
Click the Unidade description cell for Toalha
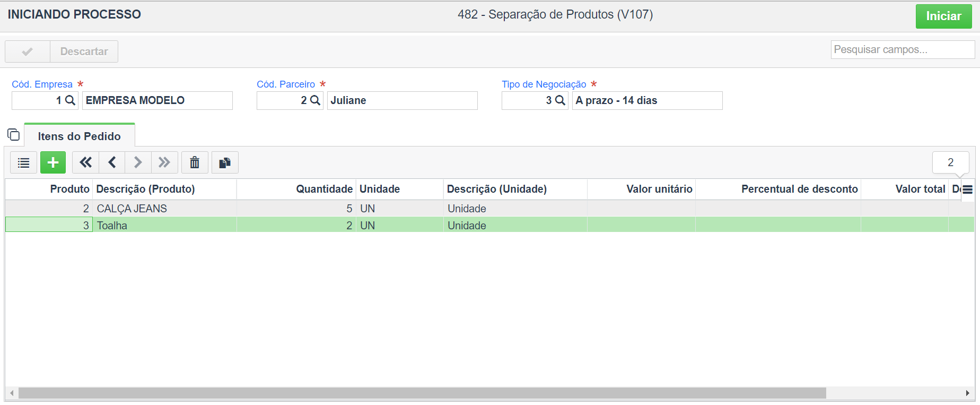[x=515, y=226]
